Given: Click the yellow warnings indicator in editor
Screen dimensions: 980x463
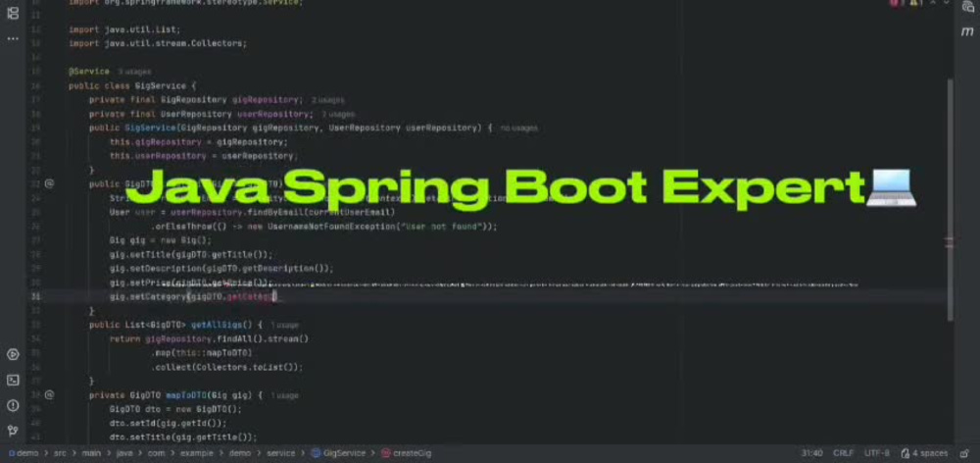Looking at the screenshot, I should click(x=914, y=3).
